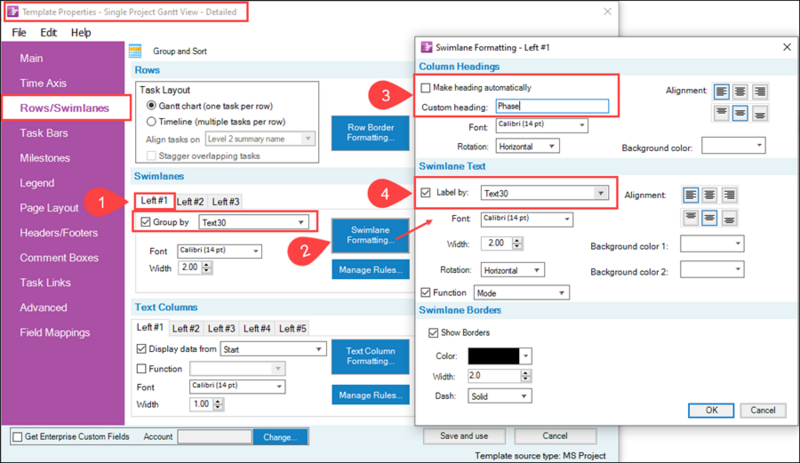This screenshot has height=463, width=800.
Task: Select Swimlanes Left #2 tab
Action: (x=190, y=202)
